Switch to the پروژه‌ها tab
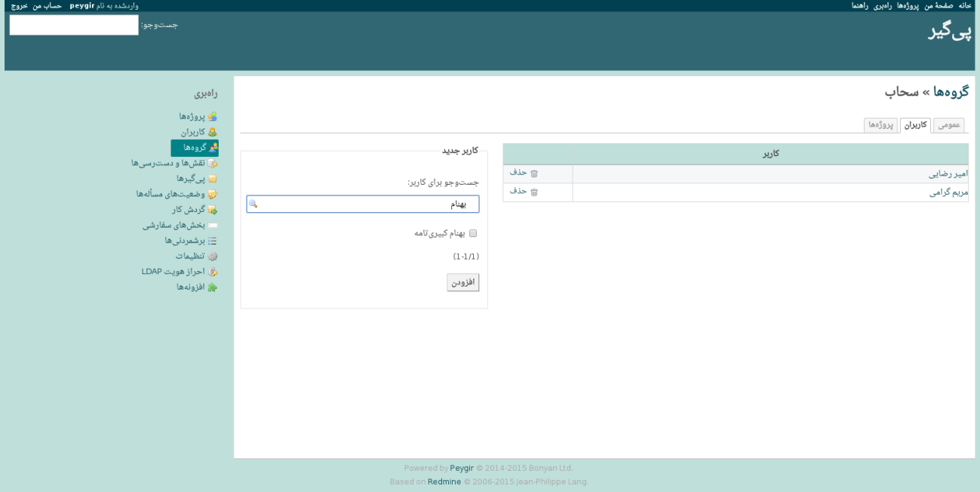 pos(880,125)
